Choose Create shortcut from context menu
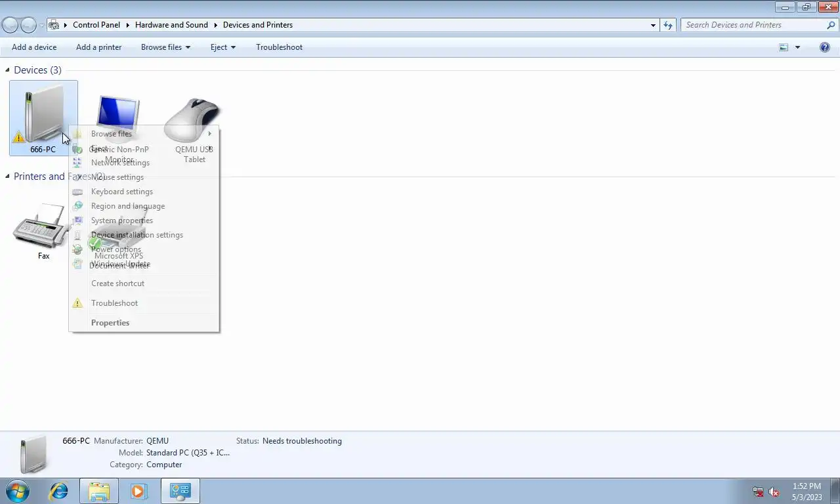 (x=144, y=283)
